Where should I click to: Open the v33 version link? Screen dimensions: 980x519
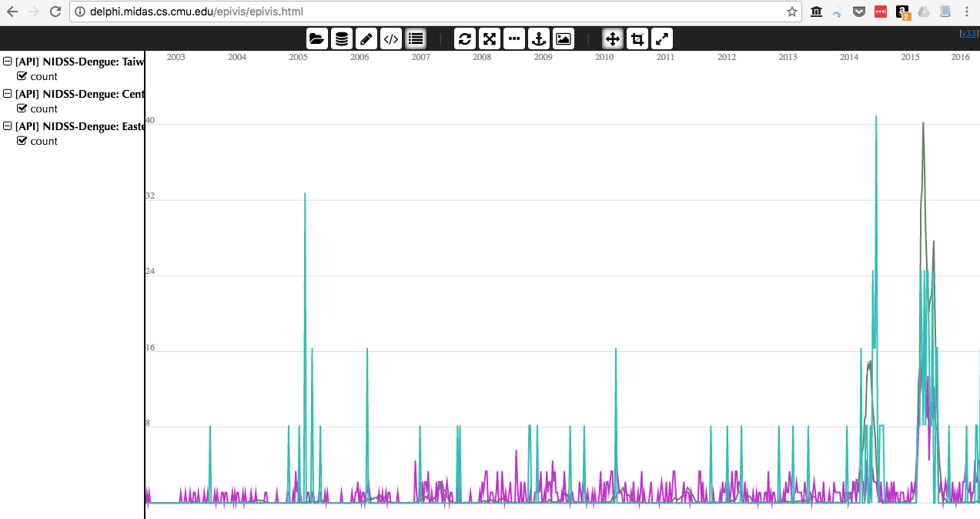pos(968,33)
